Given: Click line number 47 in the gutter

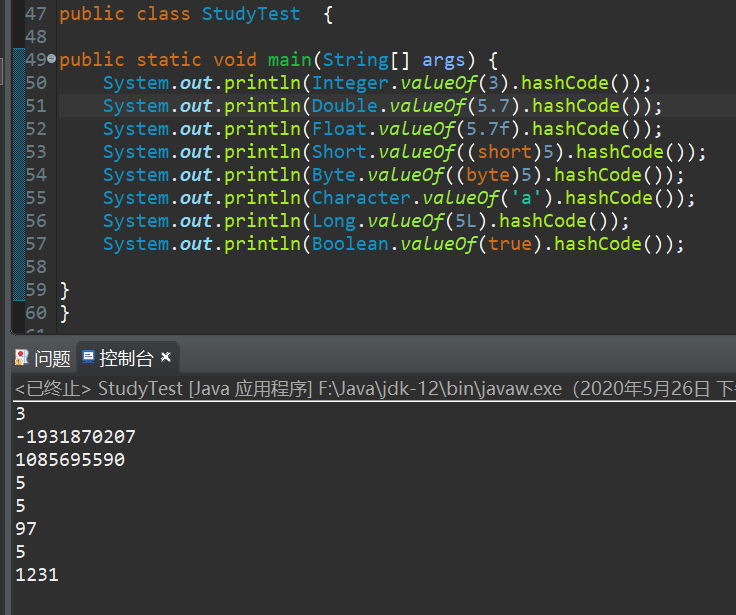Looking at the screenshot, I should [x=36, y=14].
